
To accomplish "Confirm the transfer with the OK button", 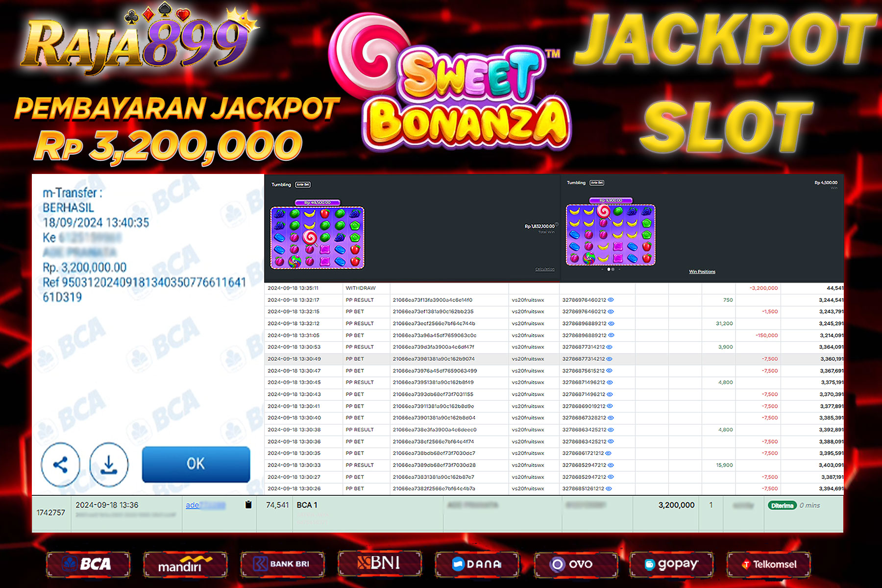I will pos(196,464).
